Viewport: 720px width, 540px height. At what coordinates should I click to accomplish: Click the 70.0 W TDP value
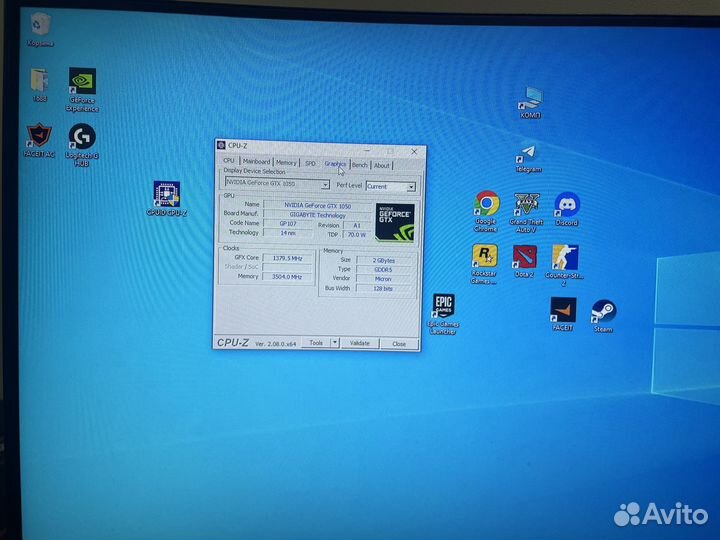[357, 235]
